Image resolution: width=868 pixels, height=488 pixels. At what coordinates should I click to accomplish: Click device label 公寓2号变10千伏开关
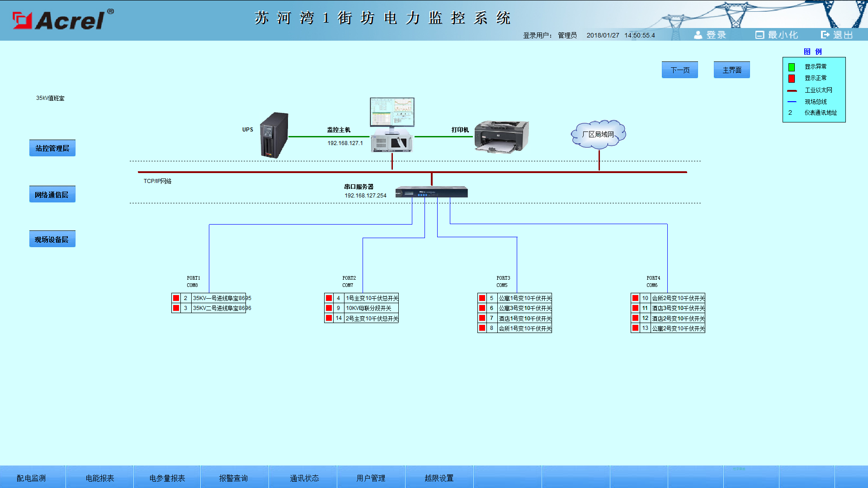679,328
